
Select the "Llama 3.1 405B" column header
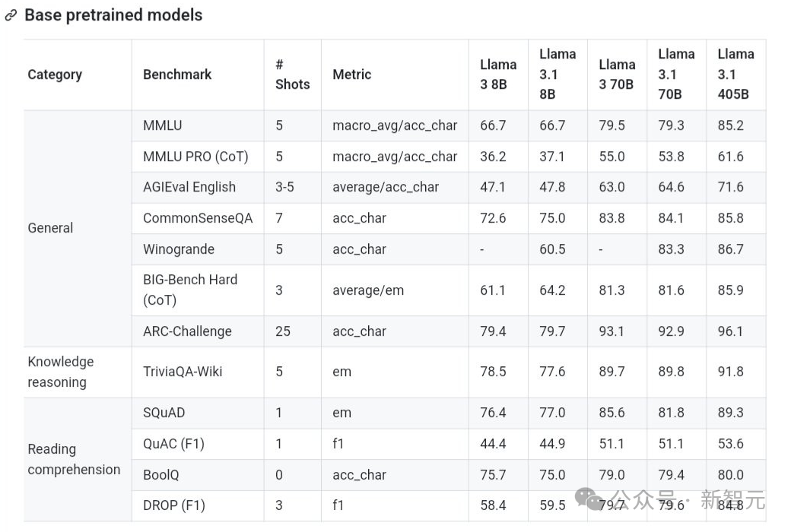point(735,74)
